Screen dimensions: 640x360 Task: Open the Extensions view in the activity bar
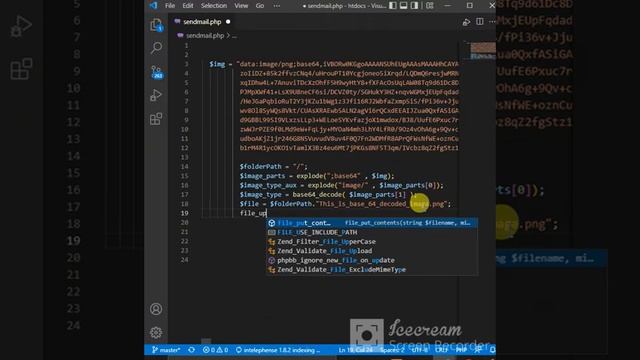click(x=156, y=119)
